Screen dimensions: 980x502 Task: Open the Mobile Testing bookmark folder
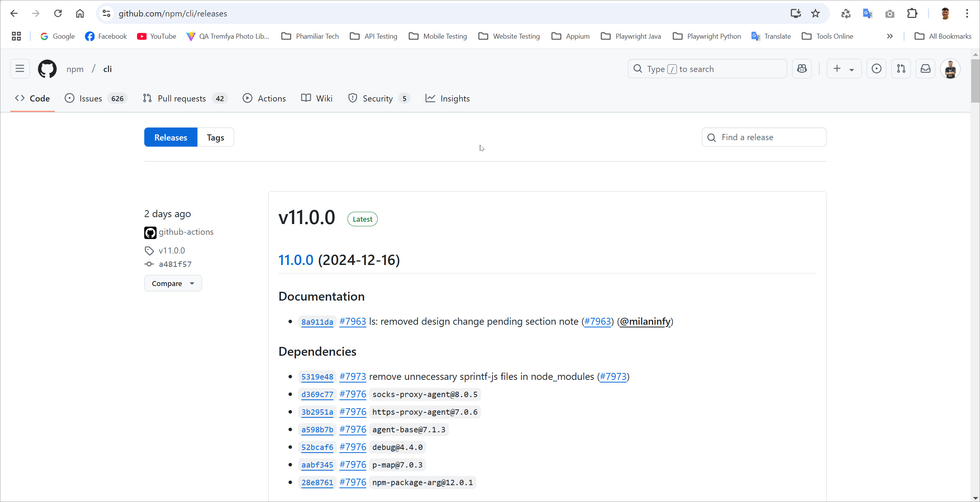click(x=438, y=36)
